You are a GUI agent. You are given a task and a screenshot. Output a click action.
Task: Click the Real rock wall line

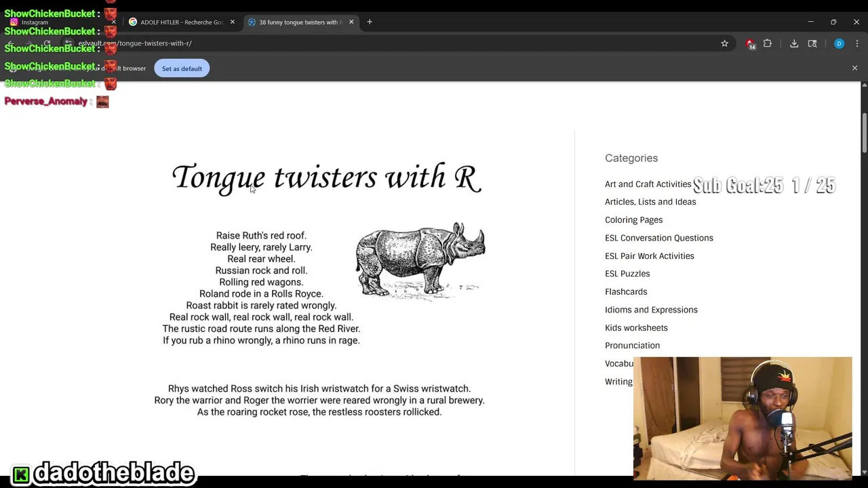point(261,317)
